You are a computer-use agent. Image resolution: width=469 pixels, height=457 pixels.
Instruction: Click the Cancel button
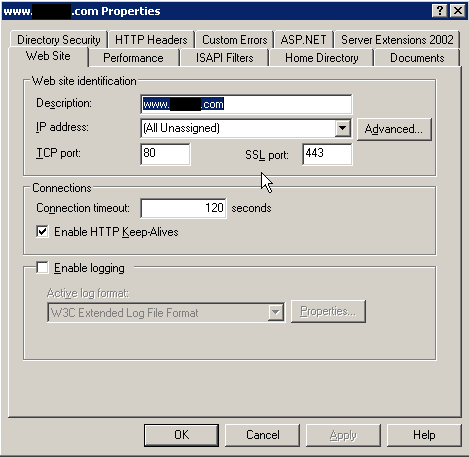[263, 435]
